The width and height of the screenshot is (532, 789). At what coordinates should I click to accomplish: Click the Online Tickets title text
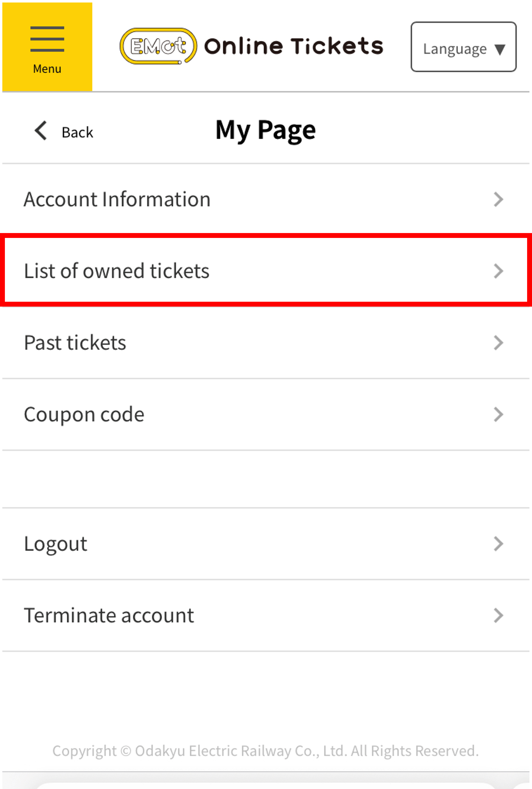(x=293, y=46)
